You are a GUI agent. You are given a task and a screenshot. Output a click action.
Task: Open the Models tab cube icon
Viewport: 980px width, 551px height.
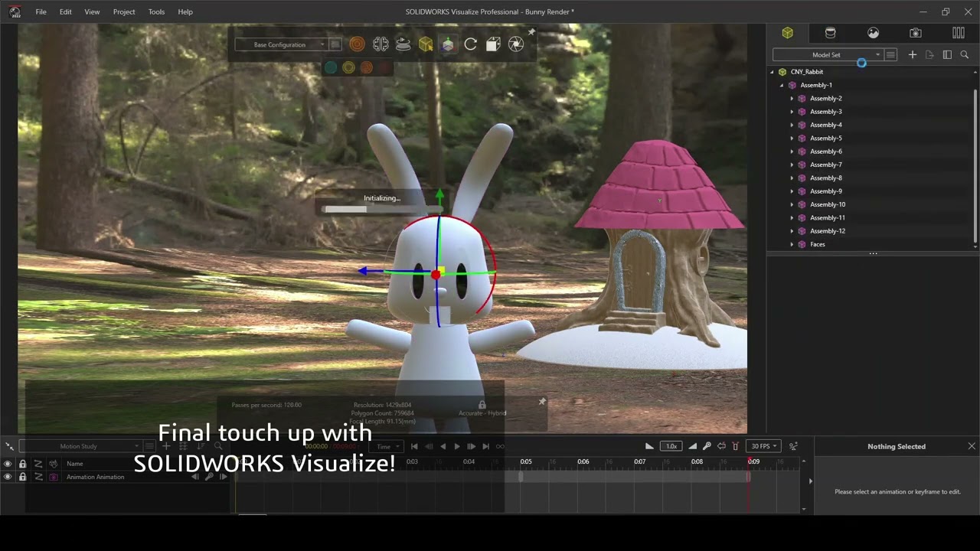click(x=787, y=33)
